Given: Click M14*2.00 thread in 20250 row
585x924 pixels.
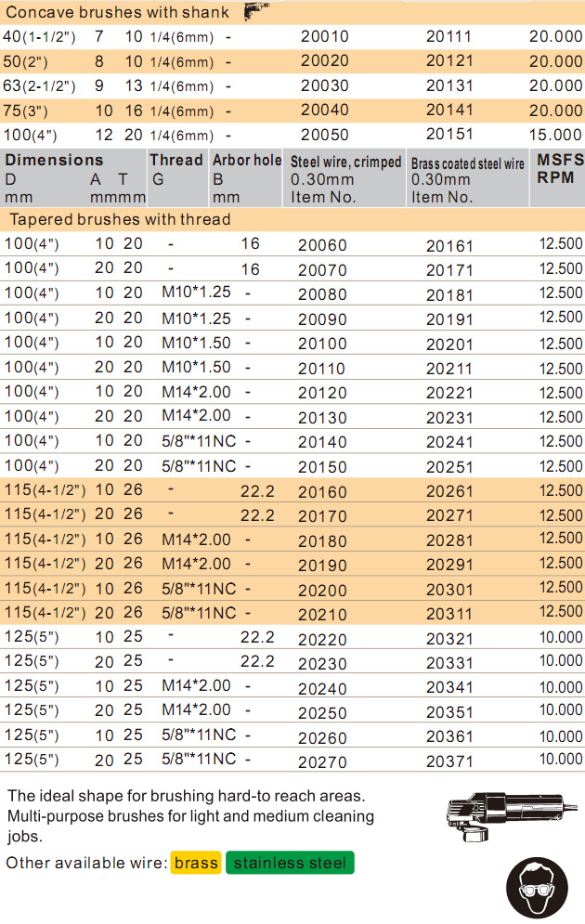Looking at the screenshot, I should point(196,709).
